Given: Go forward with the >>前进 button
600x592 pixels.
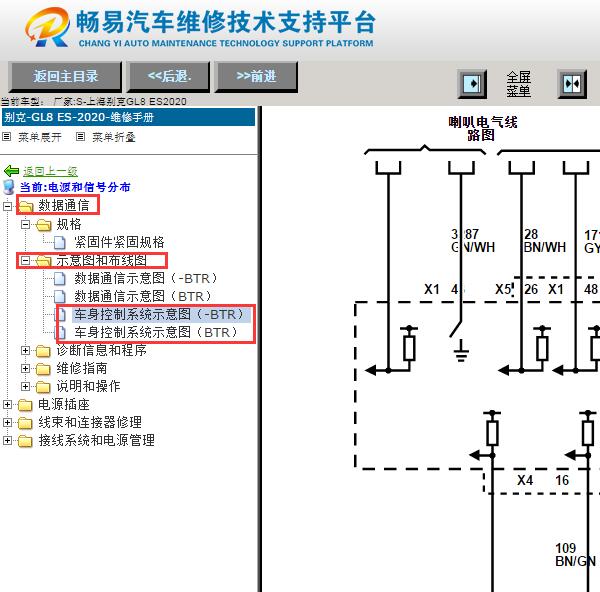Looking at the screenshot, I should [x=256, y=77].
